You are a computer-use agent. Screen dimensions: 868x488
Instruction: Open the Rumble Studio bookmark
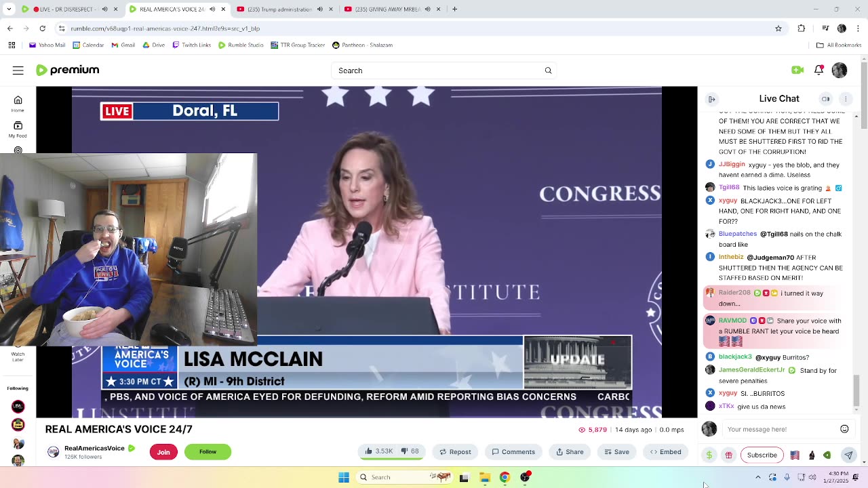click(241, 45)
